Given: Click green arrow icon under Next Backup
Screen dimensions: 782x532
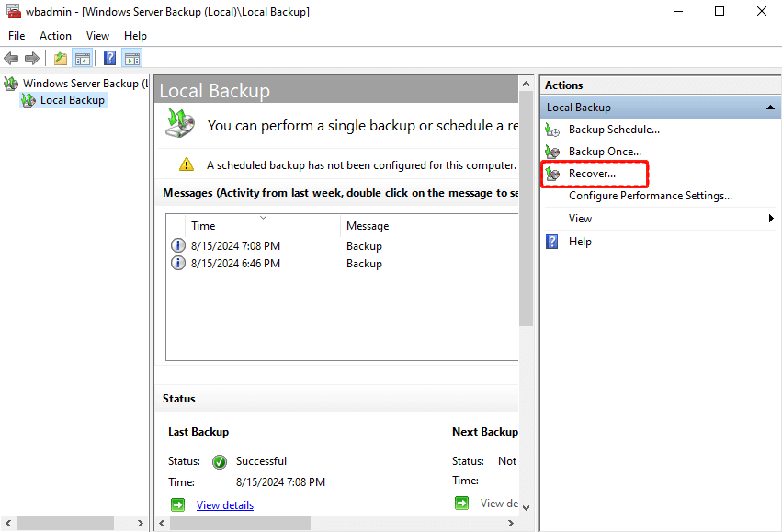Looking at the screenshot, I should 462,504.
